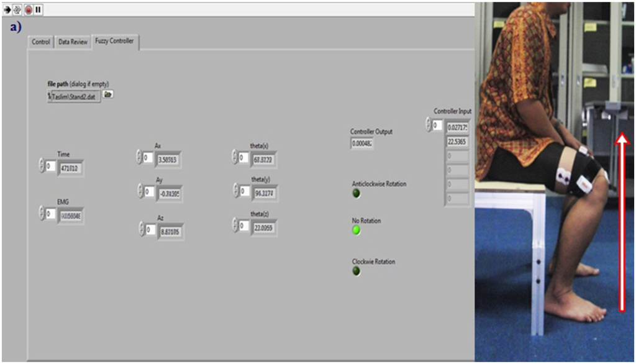Image resolution: width=636 pixels, height=364 pixels.
Task: Click the Controller Input index number box
Action: coord(437,125)
